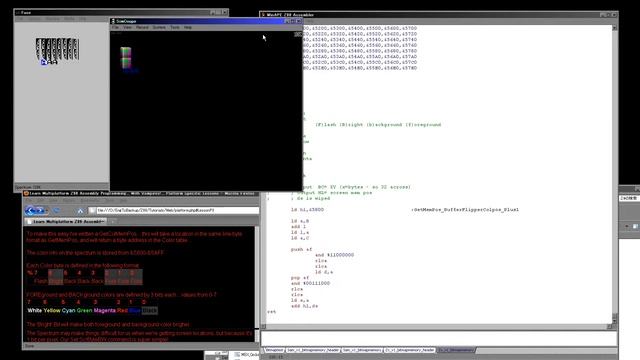Click striped bitmap graphic in Fuse window
The height and width of the screenshot is (360, 640).
coord(57,49)
